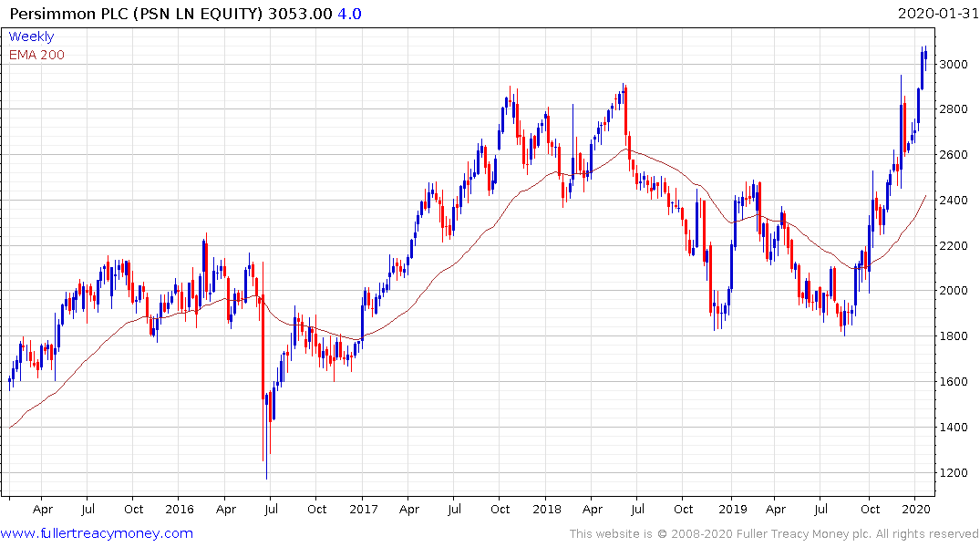Select the 3000 price axis label
This screenshot has height=547, width=980.
point(954,65)
